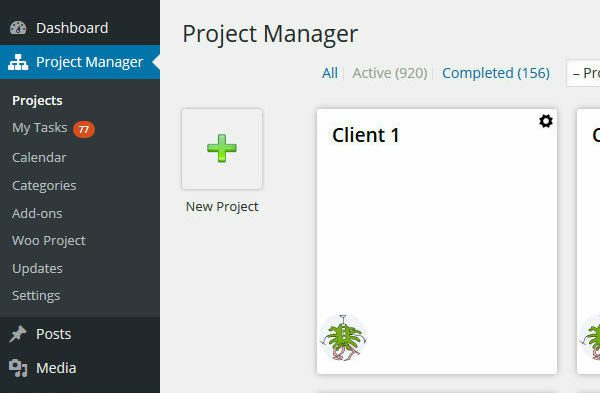Open the Calendar submenu item
The height and width of the screenshot is (393, 600).
39,157
